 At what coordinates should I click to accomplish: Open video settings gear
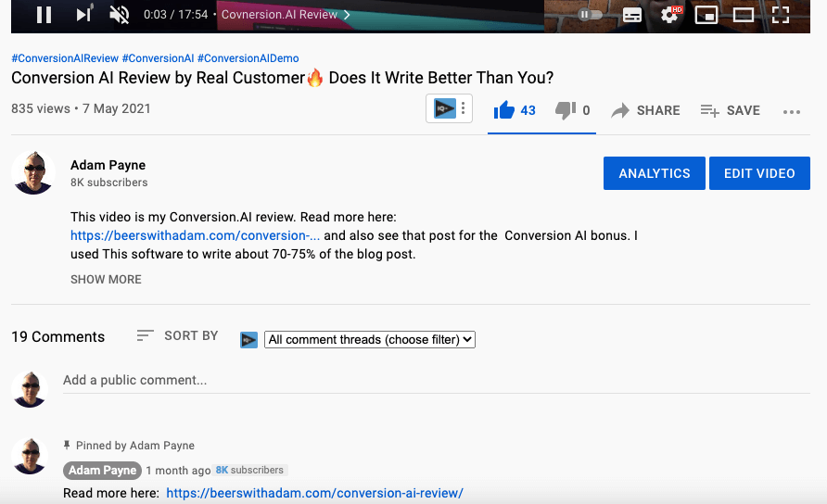click(x=670, y=14)
